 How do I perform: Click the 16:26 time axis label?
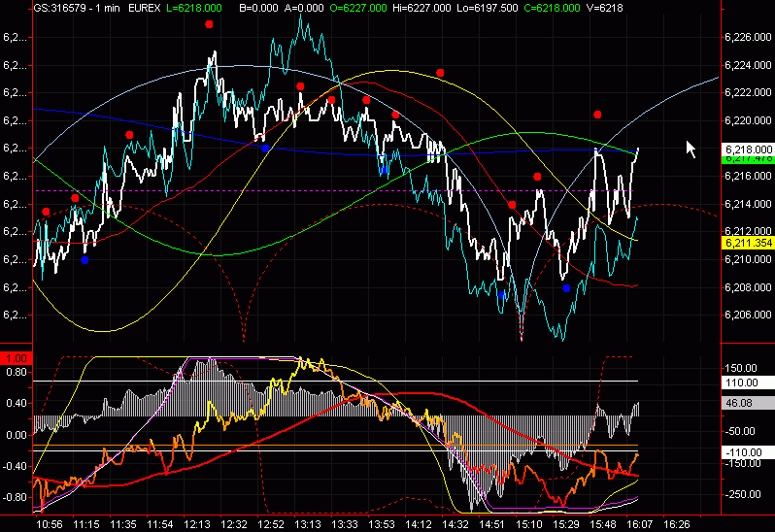[677, 524]
